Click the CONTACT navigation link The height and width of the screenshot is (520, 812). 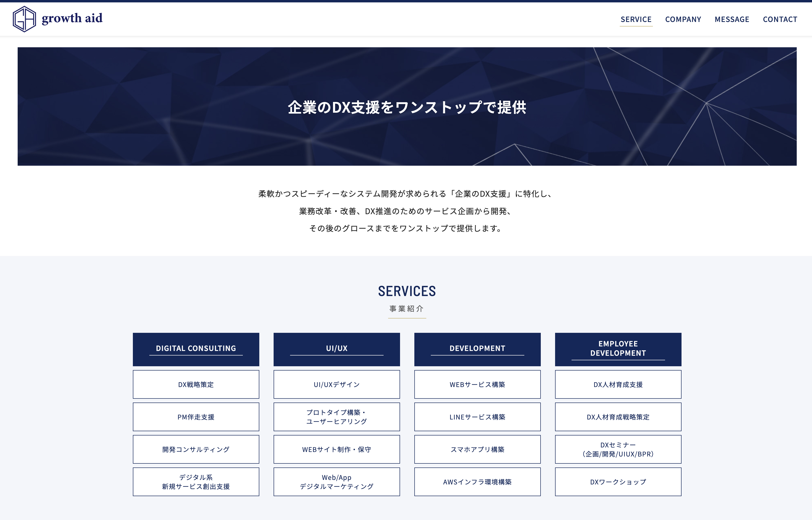pos(780,18)
